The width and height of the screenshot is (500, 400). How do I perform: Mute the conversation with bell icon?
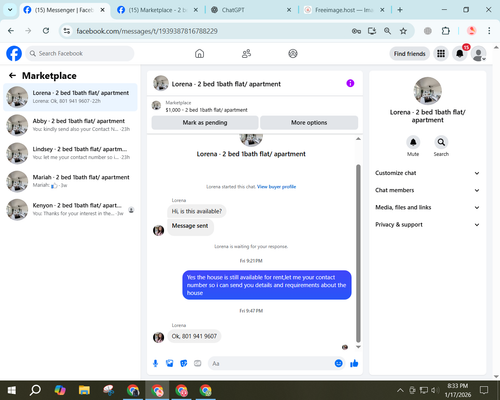click(x=413, y=142)
